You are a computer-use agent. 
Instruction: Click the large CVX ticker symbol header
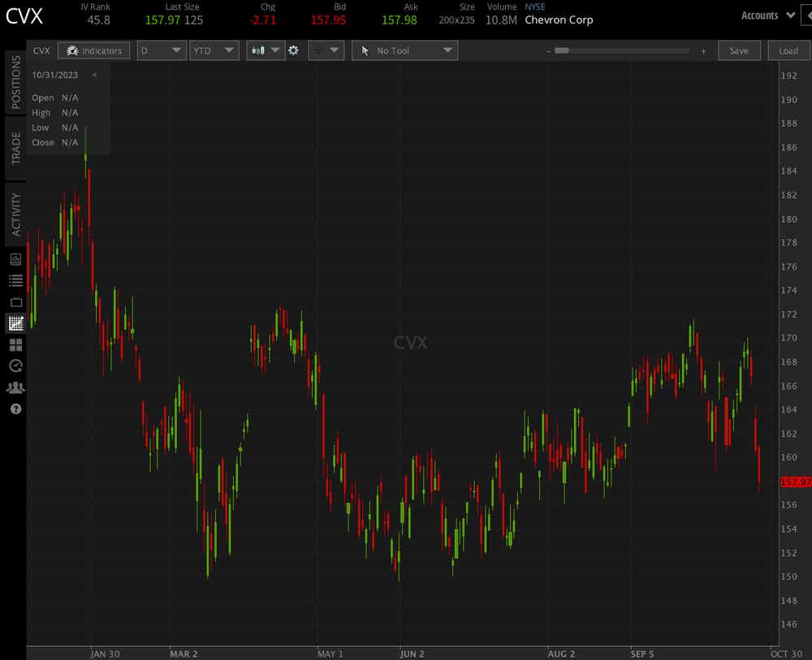click(x=24, y=16)
